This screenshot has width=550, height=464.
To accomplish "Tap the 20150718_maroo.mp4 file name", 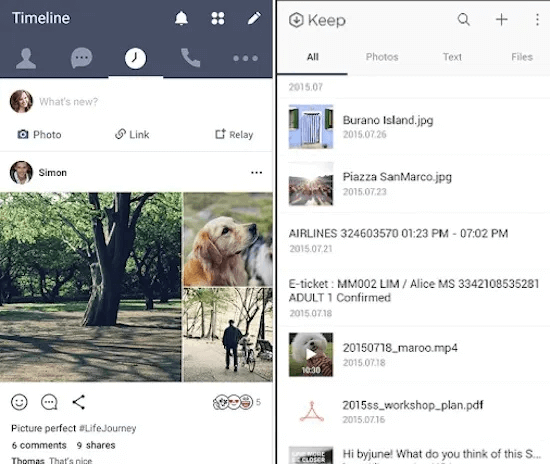I will point(400,348).
